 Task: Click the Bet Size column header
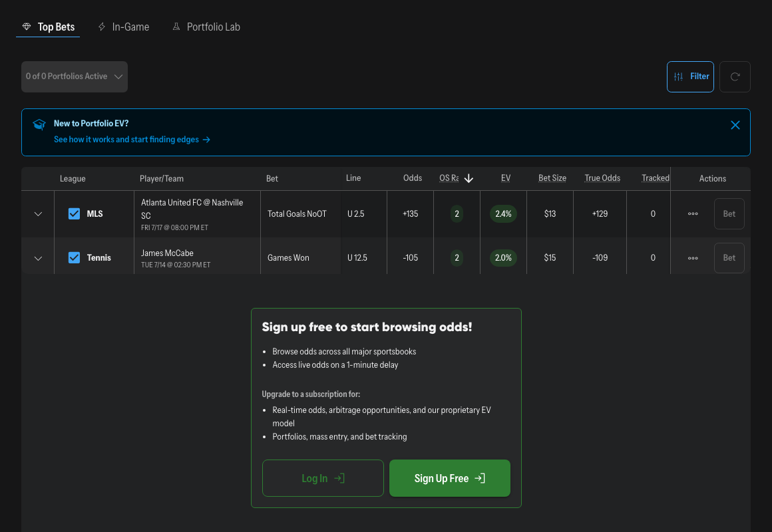pos(552,178)
